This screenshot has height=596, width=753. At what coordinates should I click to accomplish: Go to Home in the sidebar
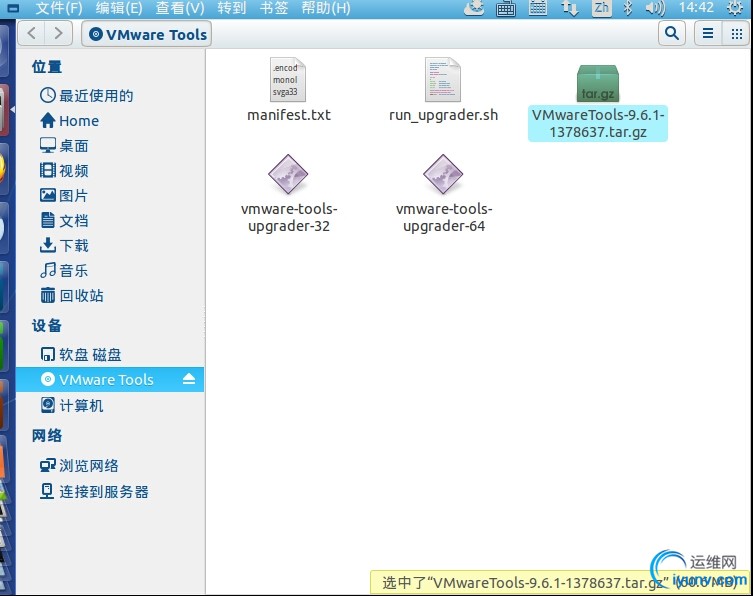coord(110,121)
